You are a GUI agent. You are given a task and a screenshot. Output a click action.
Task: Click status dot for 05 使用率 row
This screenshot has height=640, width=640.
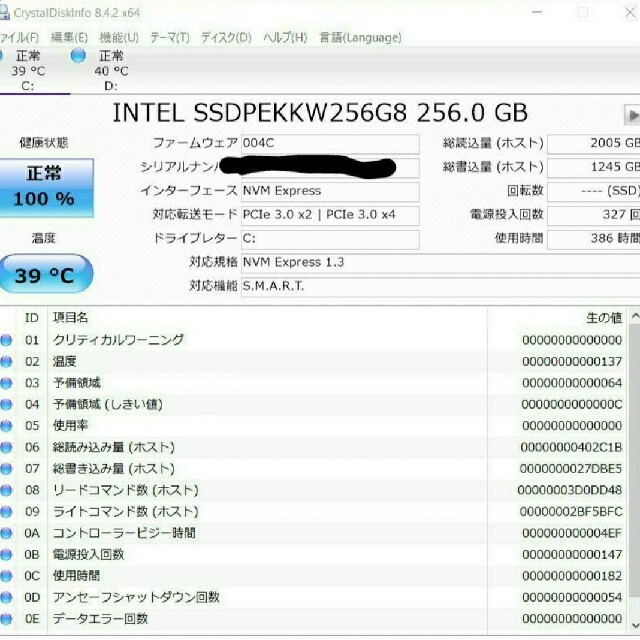click(6, 426)
